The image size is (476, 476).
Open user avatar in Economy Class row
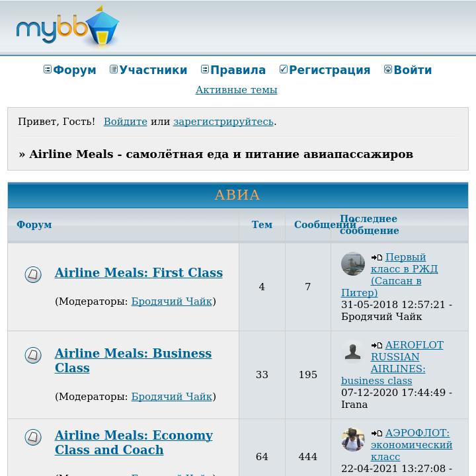tap(353, 440)
